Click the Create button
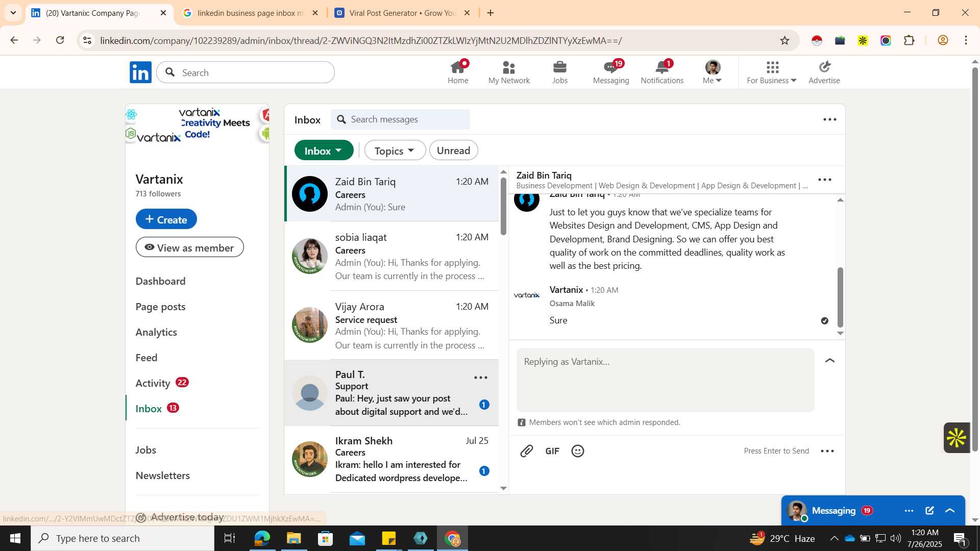Image resolution: width=980 pixels, height=551 pixels. pos(166,219)
